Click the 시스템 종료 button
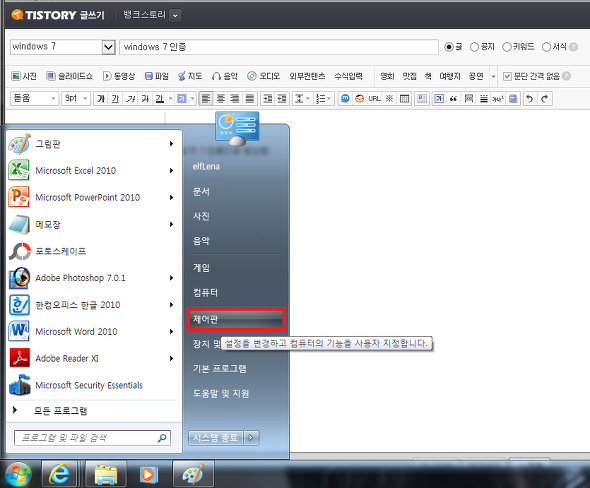 [216, 438]
